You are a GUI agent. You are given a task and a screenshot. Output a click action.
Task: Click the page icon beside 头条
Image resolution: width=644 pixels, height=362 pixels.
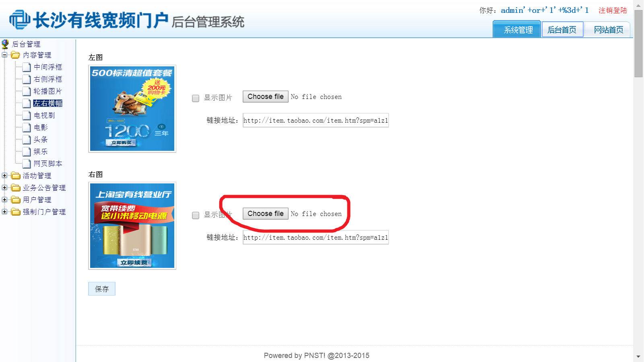pos(27,140)
